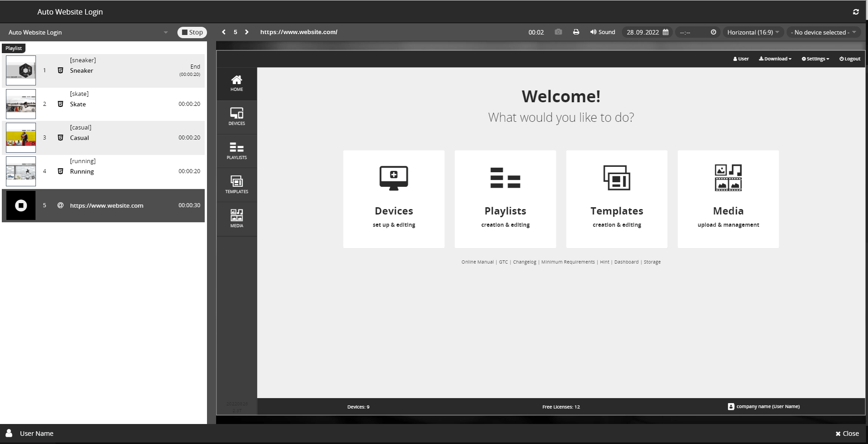
Task: Open Playlists in the left sidebar
Action: pos(237,151)
